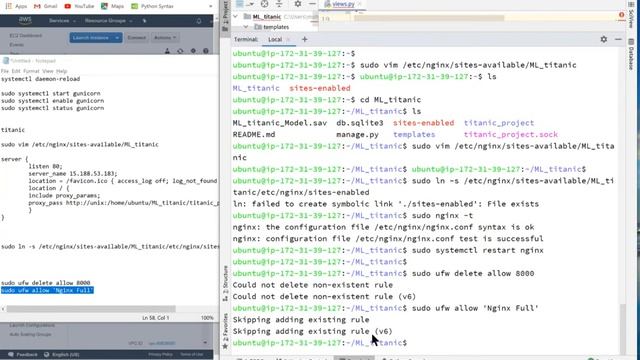This screenshot has width=640, height=360.
Task: Hide the Project panel with minus icon
Action: [312, 4]
